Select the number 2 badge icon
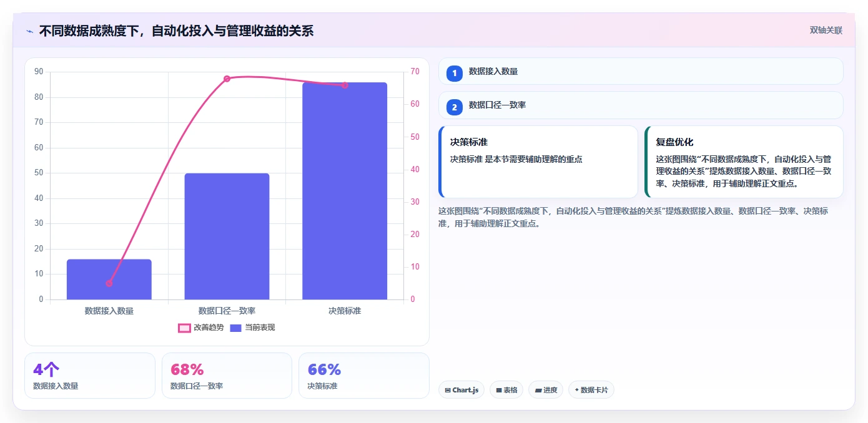The height and width of the screenshot is (423, 868). tap(455, 107)
